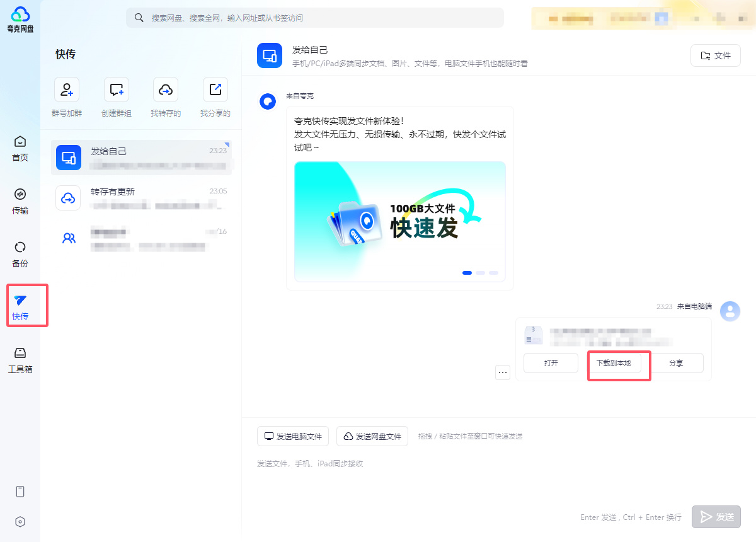Viewport: 756px width, 542px height.
Task: Click 下载到本地 button
Action: [x=614, y=363]
